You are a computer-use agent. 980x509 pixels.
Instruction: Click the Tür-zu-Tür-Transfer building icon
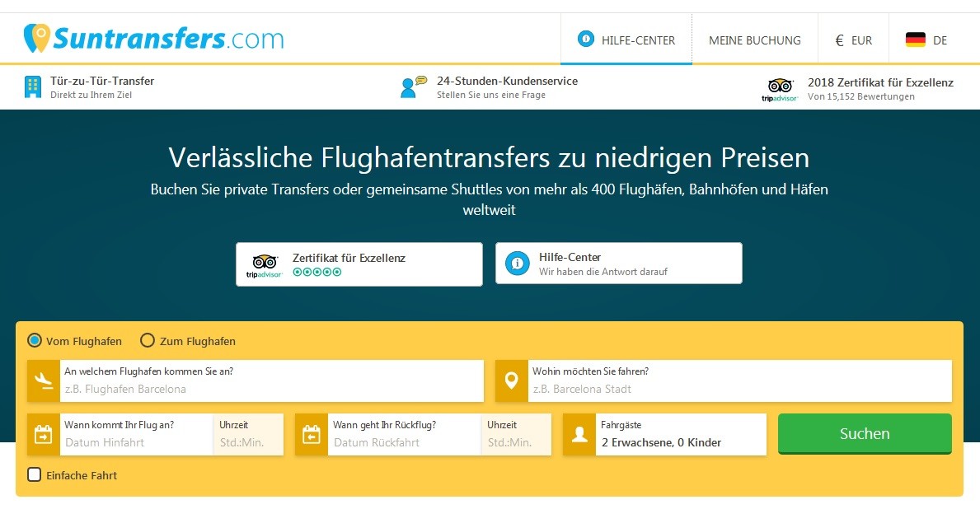pos(32,86)
